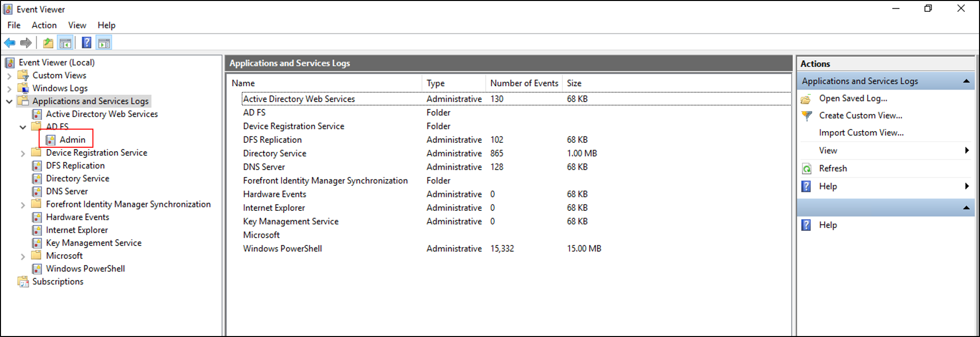Click Open Saved Log... action
The width and height of the screenshot is (980, 337).
pyautogui.click(x=853, y=98)
